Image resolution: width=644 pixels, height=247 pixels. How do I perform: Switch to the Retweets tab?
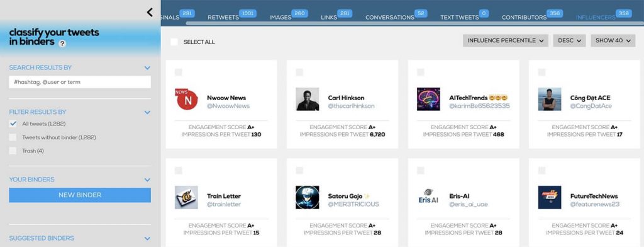pos(223,17)
